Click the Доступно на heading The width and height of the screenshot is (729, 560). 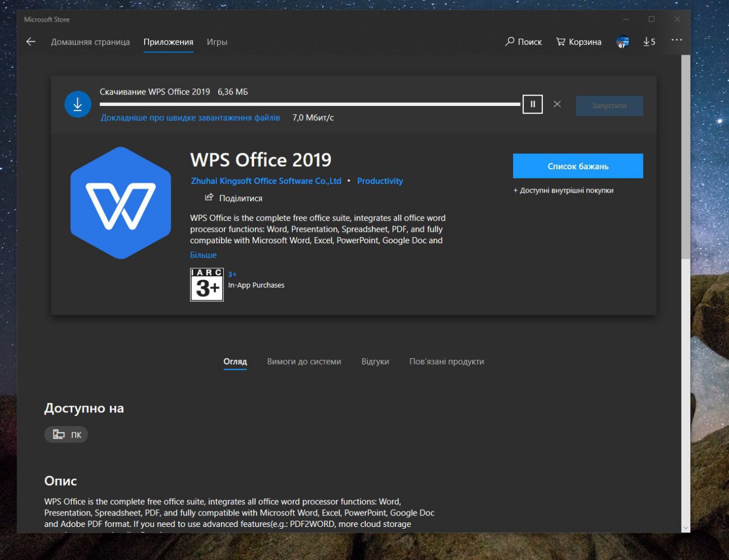click(84, 408)
